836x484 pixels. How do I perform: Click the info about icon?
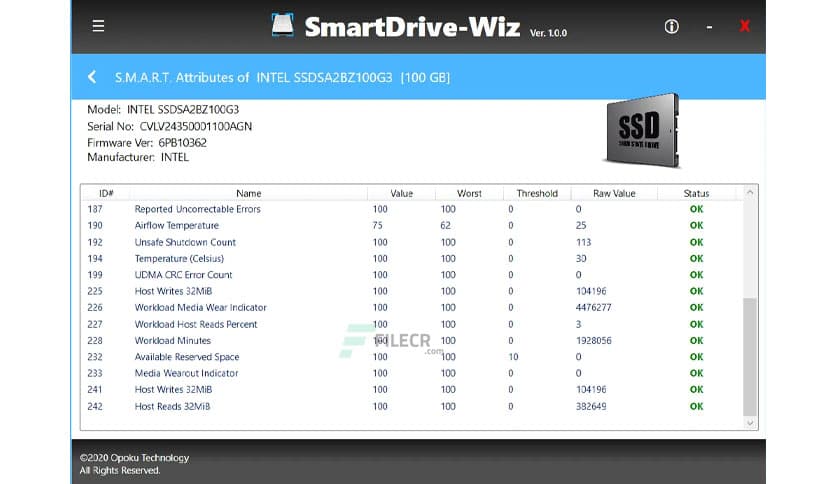coord(671,26)
